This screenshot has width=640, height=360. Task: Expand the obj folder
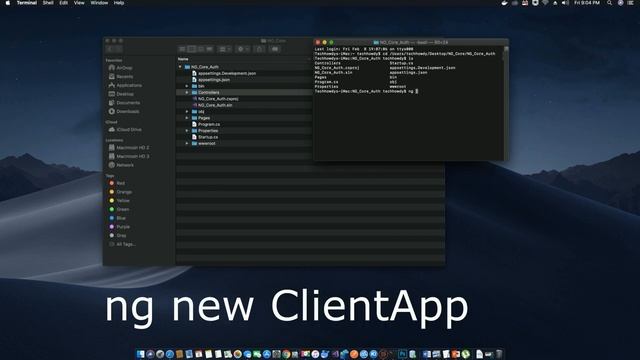[187, 111]
